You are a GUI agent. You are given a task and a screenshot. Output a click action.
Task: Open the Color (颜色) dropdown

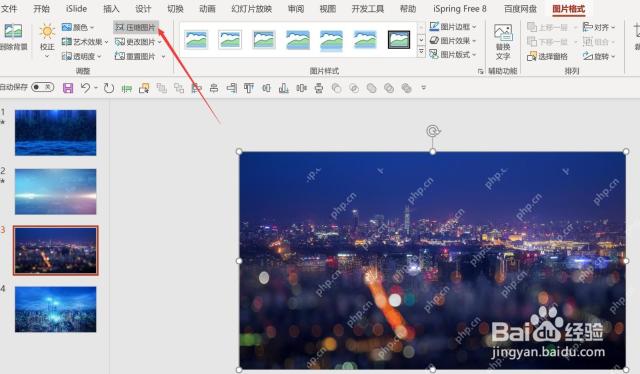(x=78, y=27)
